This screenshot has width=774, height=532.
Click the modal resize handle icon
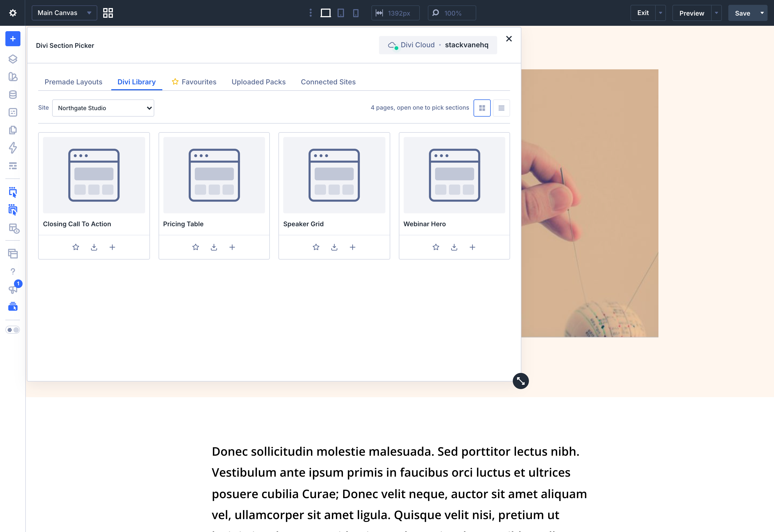[521, 381]
